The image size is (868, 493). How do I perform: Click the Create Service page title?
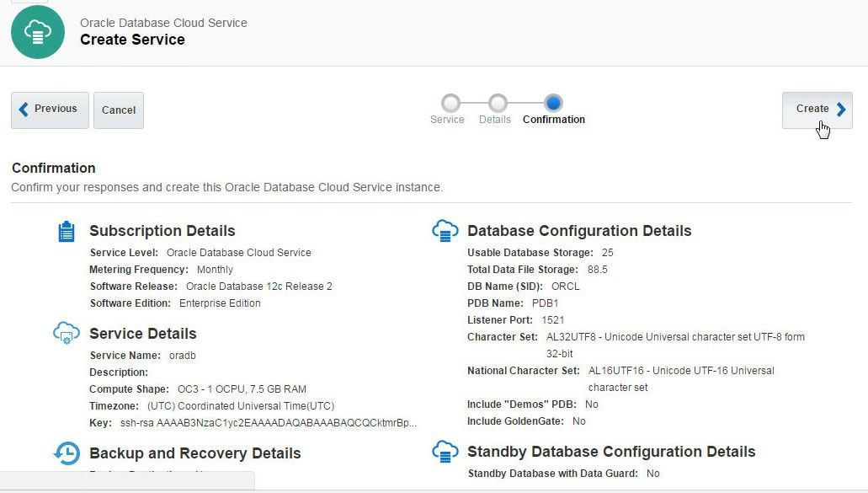(132, 40)
